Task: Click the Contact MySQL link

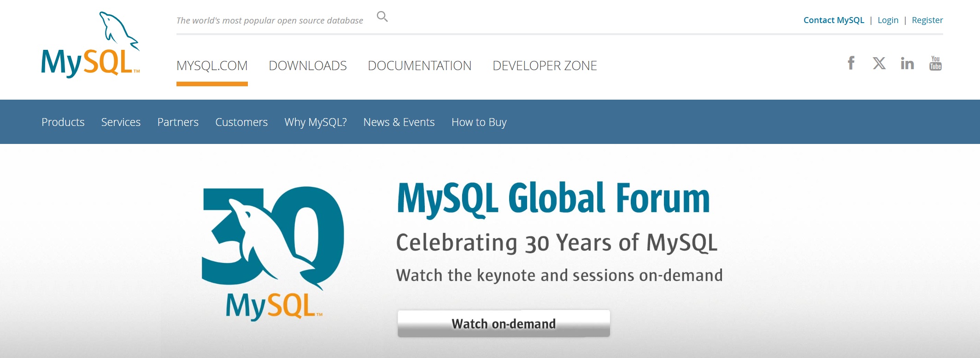Action: pyautogui.click(x=834, y=20)
